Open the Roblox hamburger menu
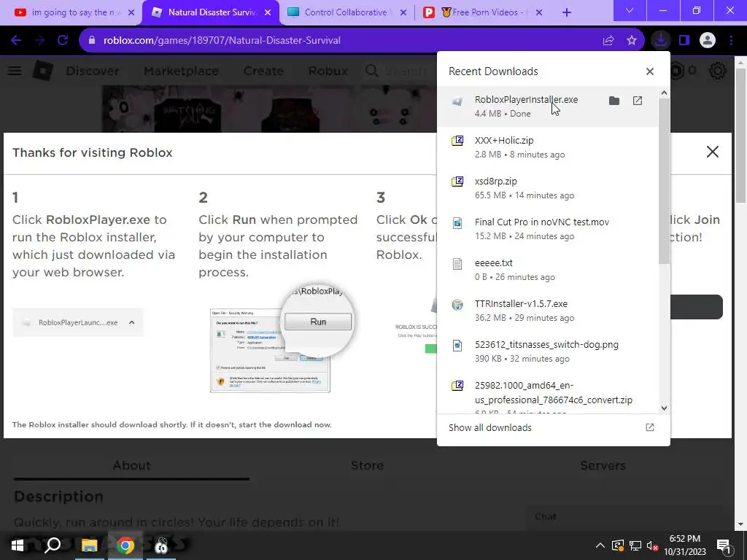 click(x=15, y=71)
